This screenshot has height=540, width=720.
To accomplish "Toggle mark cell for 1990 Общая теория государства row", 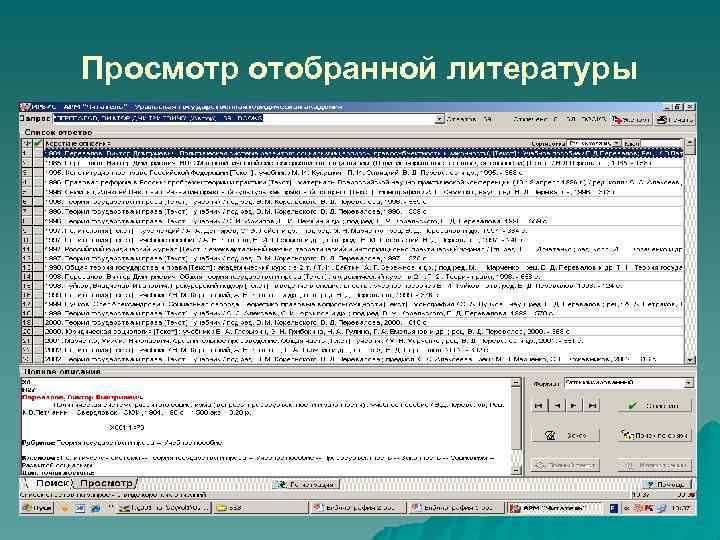I will (38, 267).
